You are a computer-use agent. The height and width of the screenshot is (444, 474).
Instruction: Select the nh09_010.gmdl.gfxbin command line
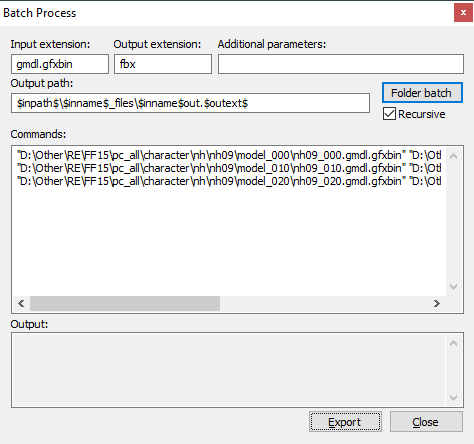pos(229,168)
